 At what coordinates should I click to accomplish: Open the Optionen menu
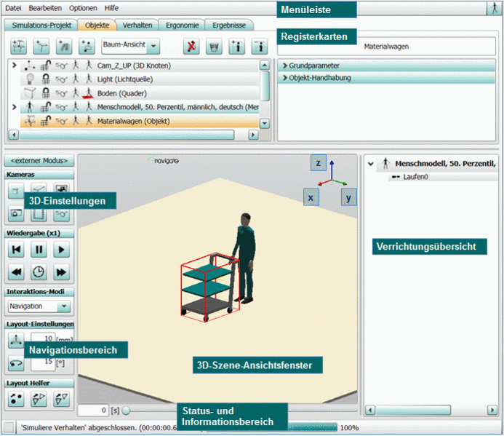pyautogui.click(x=82, y=7)
